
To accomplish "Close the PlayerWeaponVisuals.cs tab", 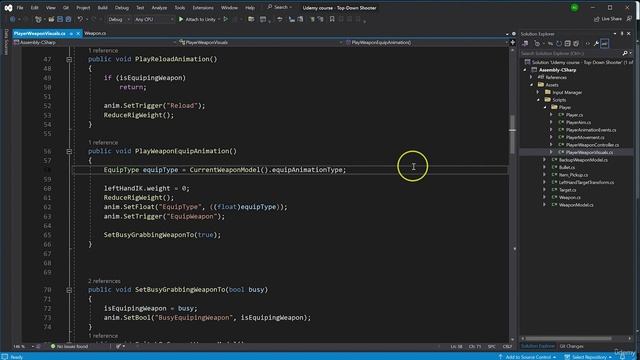I will (x=78, y=33).
